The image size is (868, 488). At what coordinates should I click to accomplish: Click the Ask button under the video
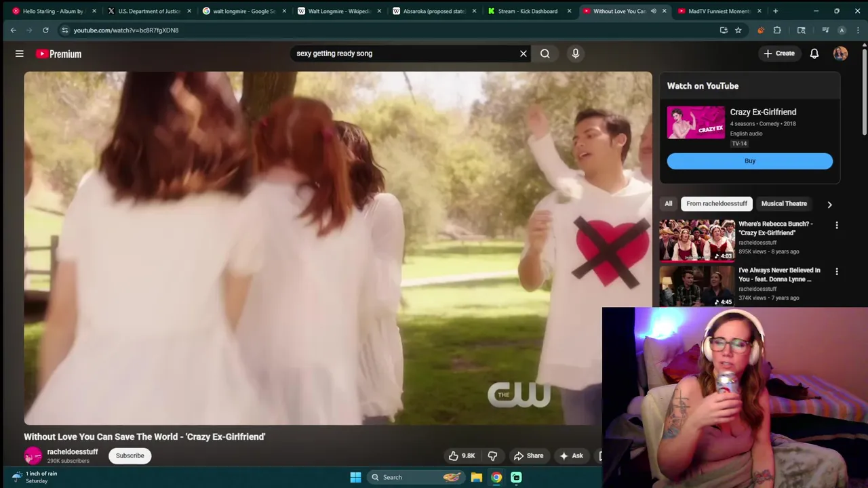point(571,456)
